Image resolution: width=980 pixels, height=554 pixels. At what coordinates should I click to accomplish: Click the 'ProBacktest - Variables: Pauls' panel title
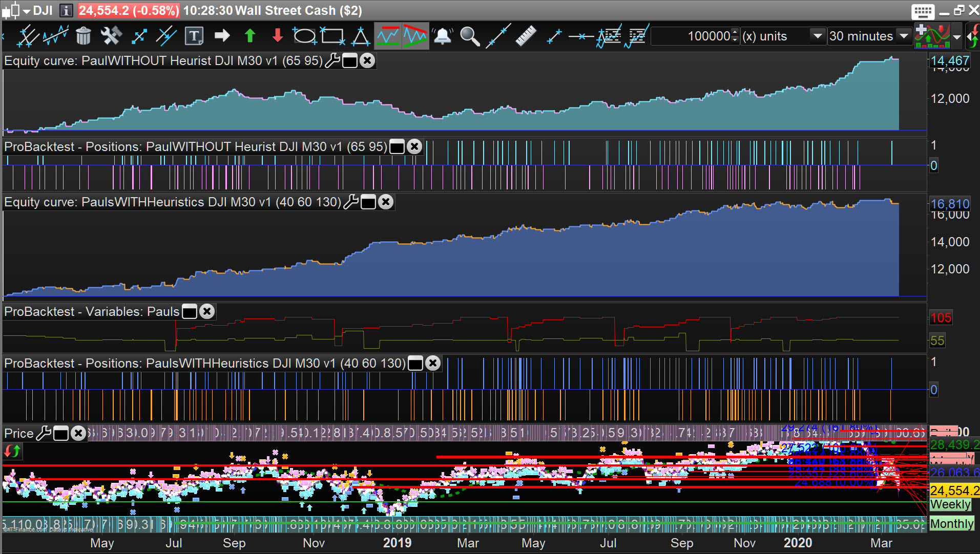[92, 311]
